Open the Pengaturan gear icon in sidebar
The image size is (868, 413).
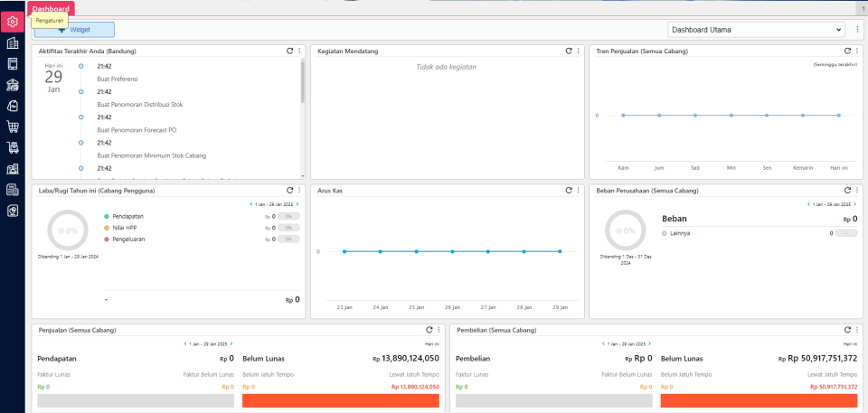(x=13, y=22)
